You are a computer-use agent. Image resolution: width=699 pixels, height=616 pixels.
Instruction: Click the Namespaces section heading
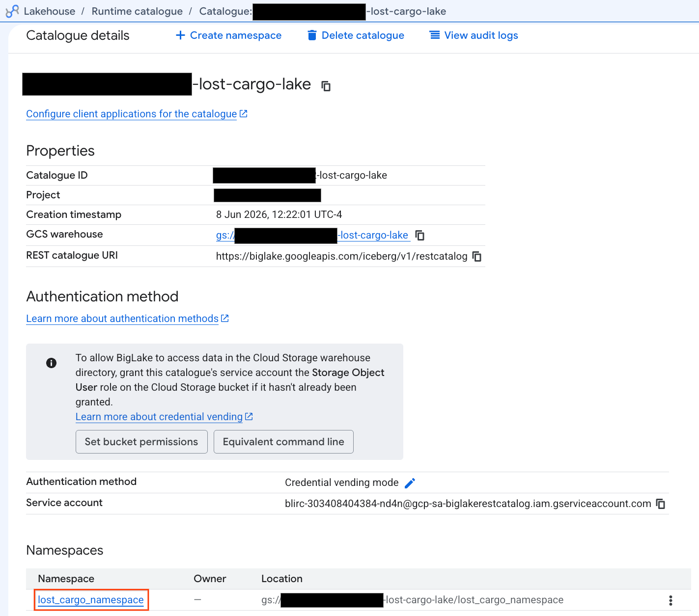coord(65,550)
